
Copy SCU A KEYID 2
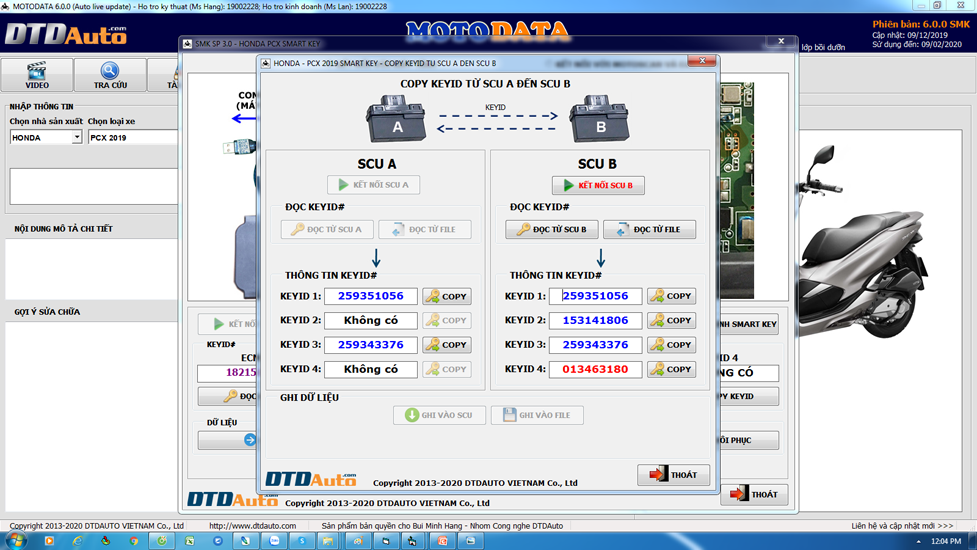[x=447, y=320]
